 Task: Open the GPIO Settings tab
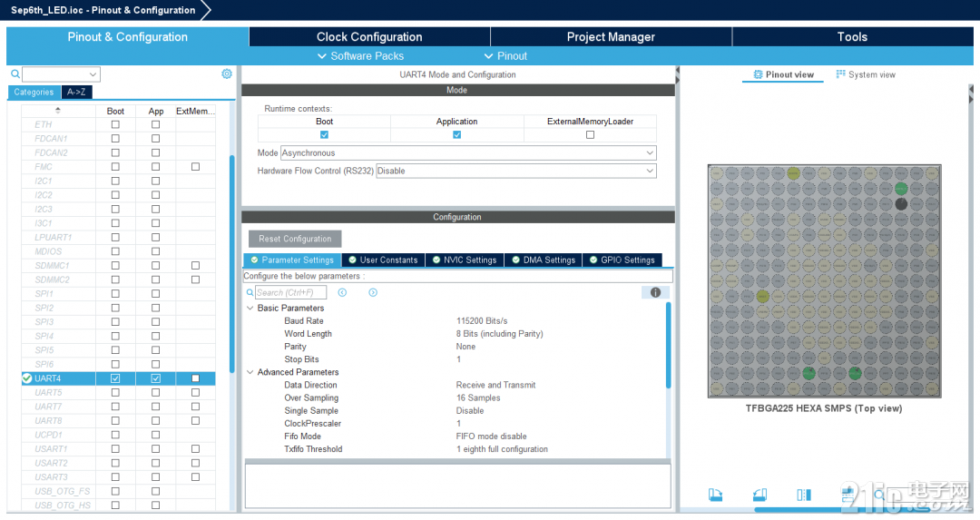pos(622,260)
